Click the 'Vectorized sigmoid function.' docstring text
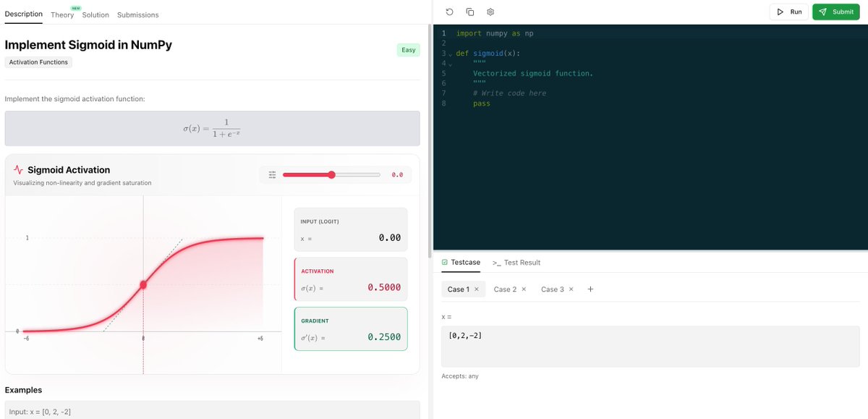 click(533, 73)
